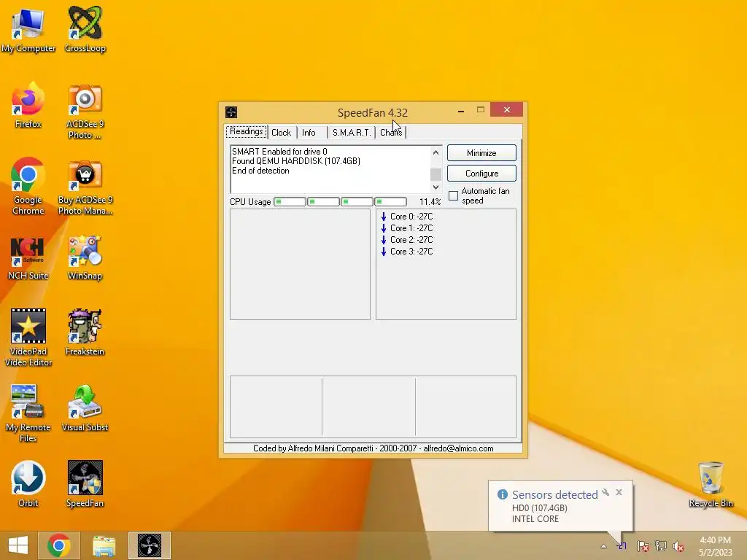
Task: Open the Recycle Bin
Action: pyautogui.click(x=711, y=484)
